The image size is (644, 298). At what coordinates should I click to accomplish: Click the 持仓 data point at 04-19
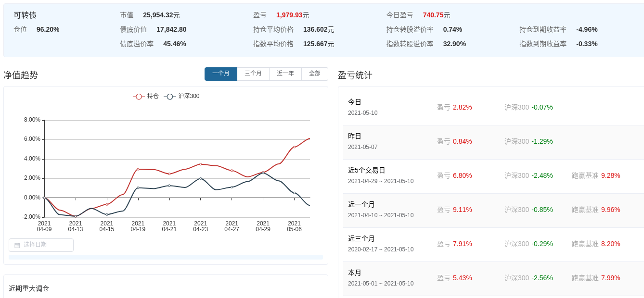tap(138, 169)
